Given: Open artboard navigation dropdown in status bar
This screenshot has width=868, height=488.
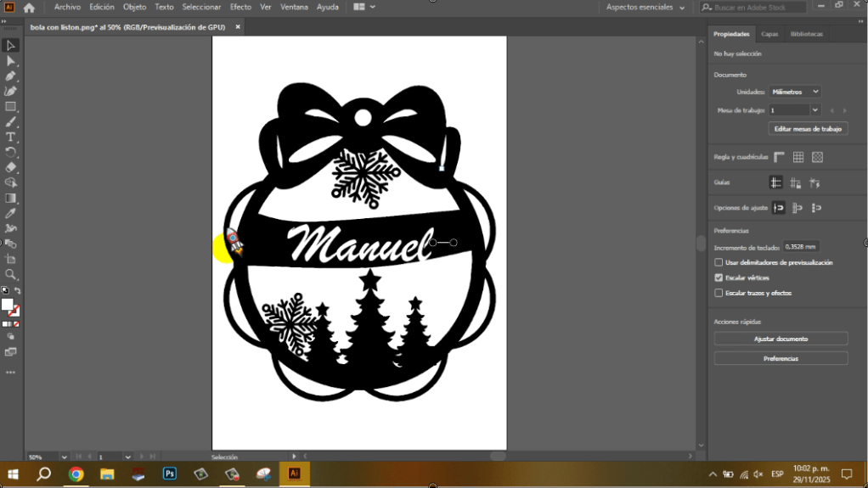Looking at the screenshot, I should pyautogui.click(x=128, y=457).
